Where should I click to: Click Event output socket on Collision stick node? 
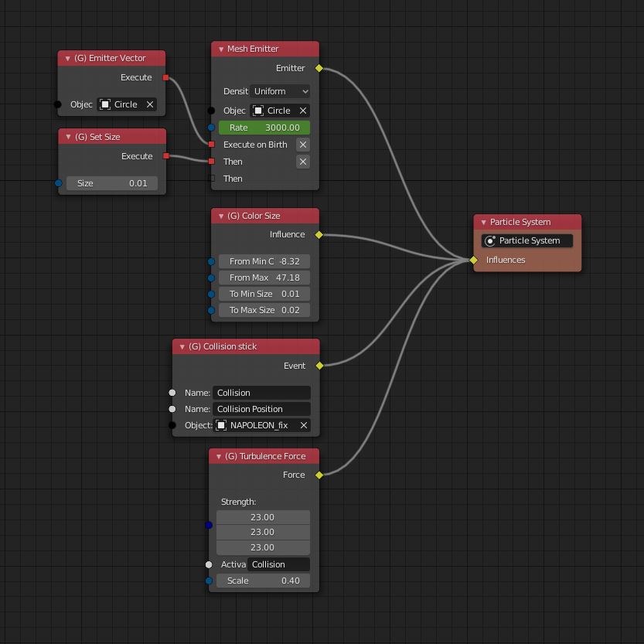pos(319,366)
